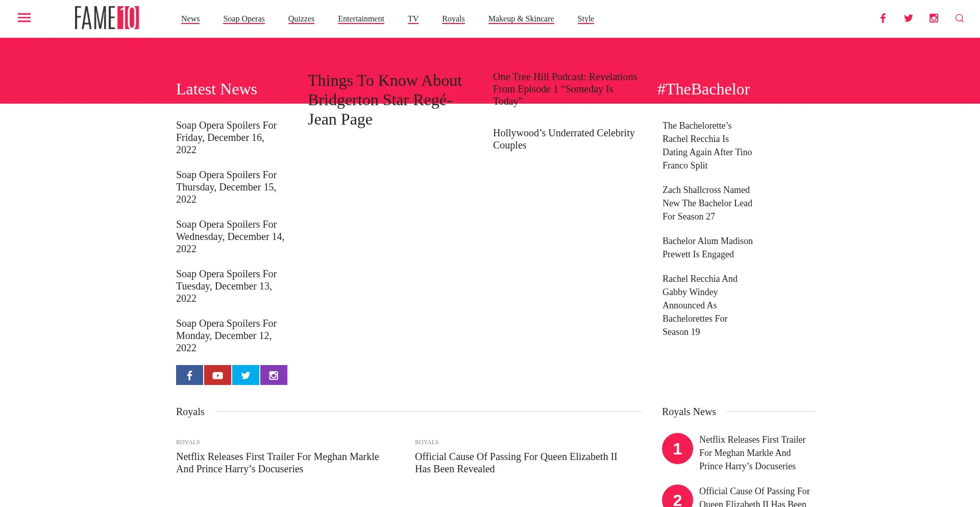Click the number 1 Royals News badge

click(677, 449)
